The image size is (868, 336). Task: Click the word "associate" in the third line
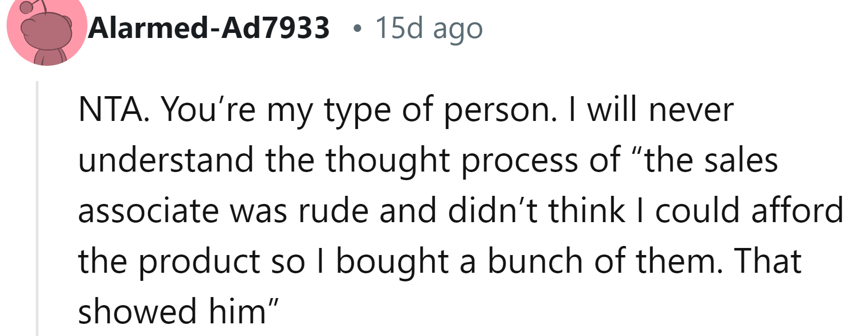148,211
